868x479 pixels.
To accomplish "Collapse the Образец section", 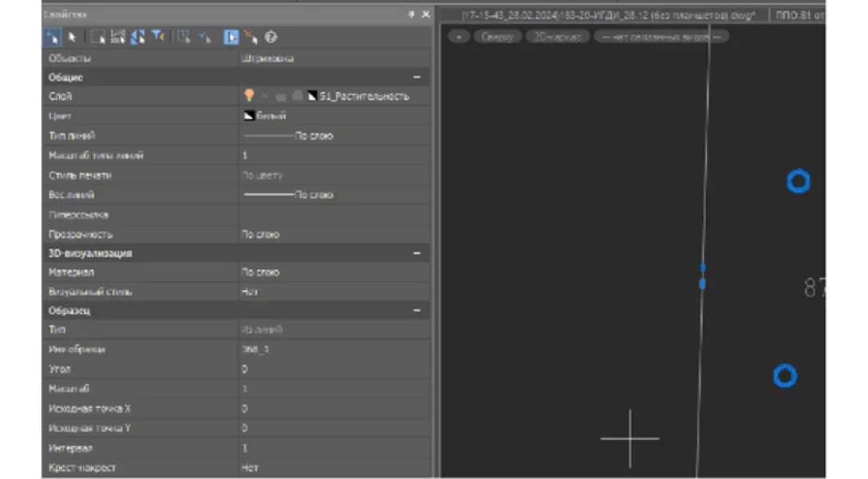I will (x=416, y=311).
